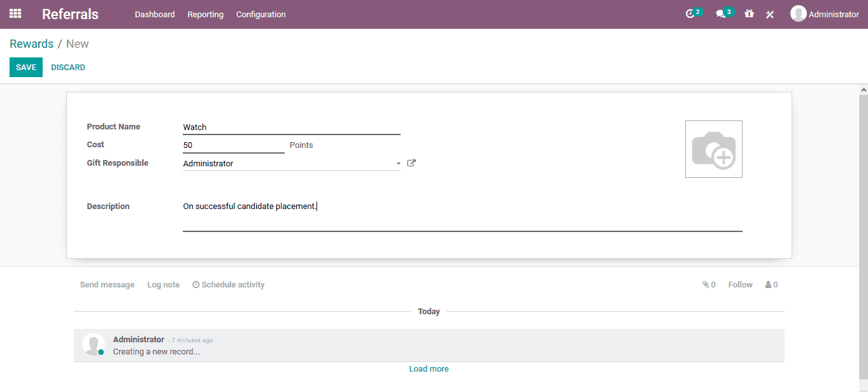Focus the Description text area

pos(462,215)
